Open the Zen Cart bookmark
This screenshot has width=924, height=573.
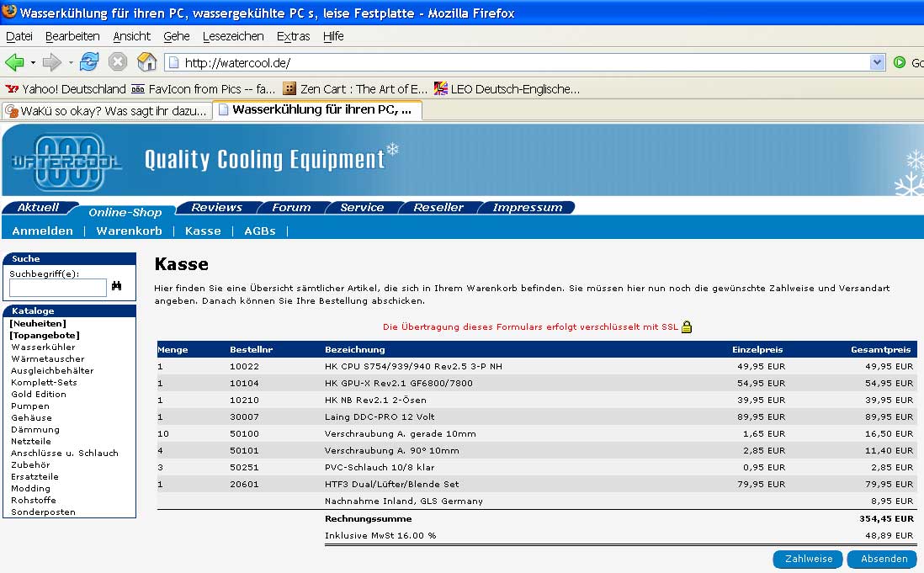[355, 89]
